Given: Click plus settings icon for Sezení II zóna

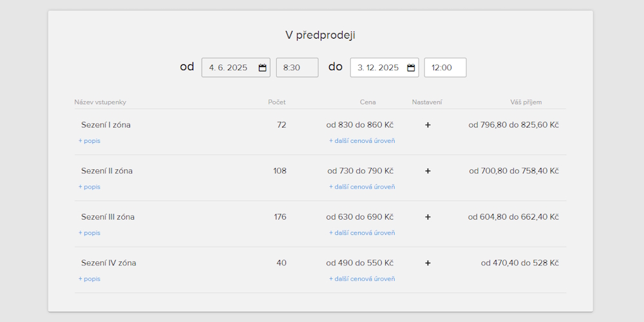Looking at the screenshot, I should coord(428,171).
